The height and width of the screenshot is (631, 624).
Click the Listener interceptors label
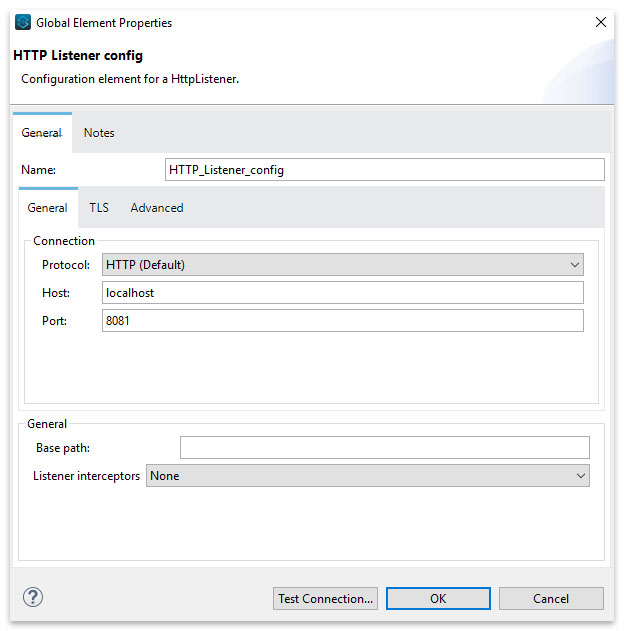pyautogui.click(x=86, y=476)
